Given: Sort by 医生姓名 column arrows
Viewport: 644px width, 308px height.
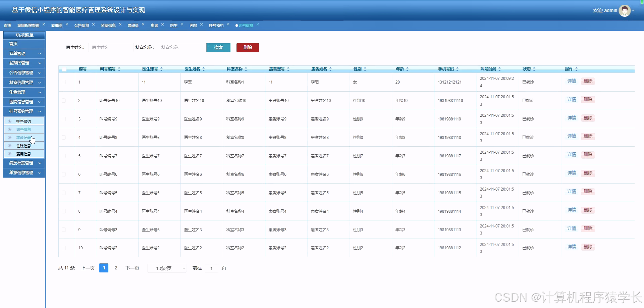Looking at the screenshot, I should tap(204, 69).
